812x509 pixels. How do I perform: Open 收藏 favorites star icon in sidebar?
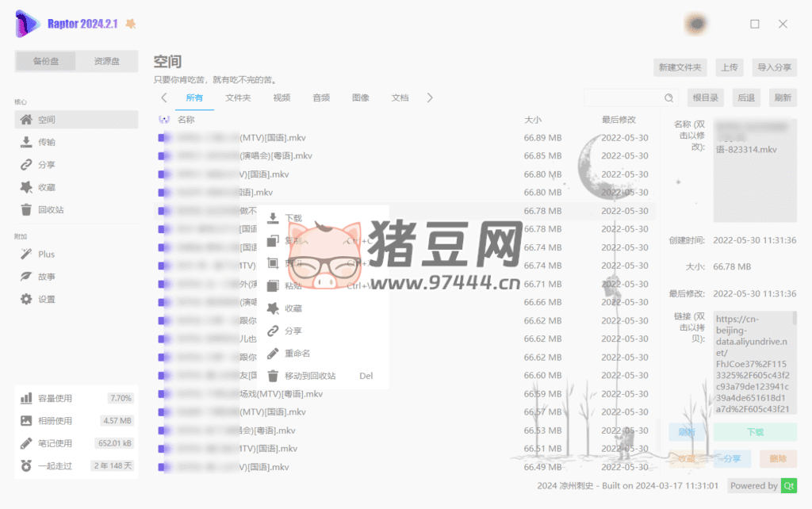point(26,187)
